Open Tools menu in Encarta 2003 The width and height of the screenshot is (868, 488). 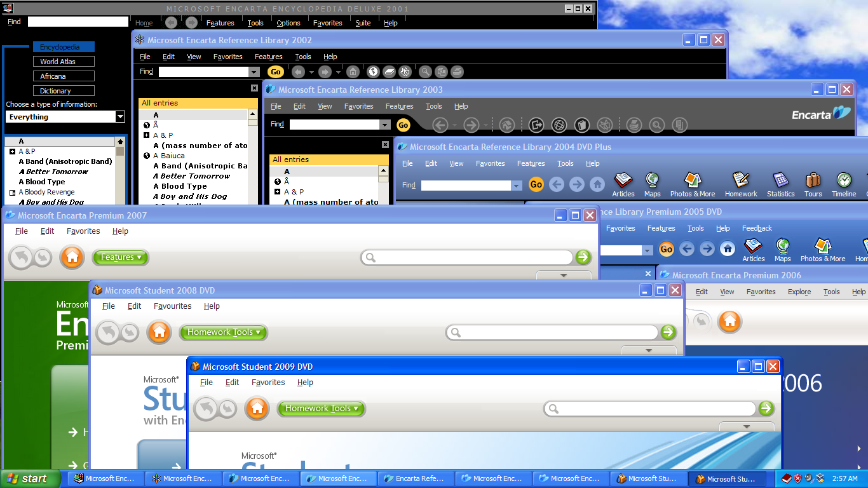[x=434, y=106]
